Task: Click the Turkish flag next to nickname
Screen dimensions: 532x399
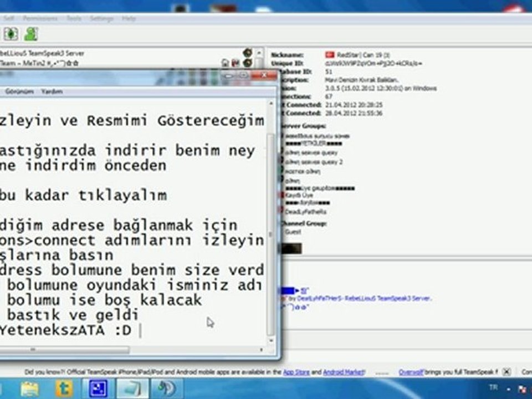Action: [330, 55]
